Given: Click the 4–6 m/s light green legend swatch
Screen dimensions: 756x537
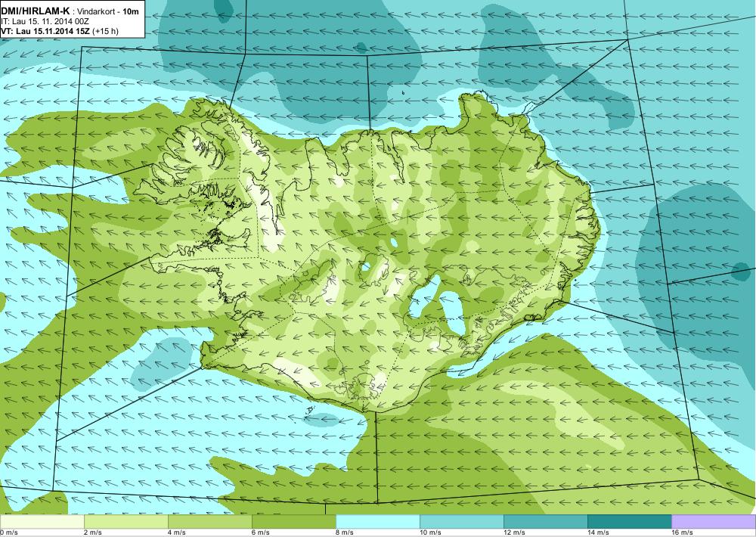Looking at the screenshot, I should point(209,522).
